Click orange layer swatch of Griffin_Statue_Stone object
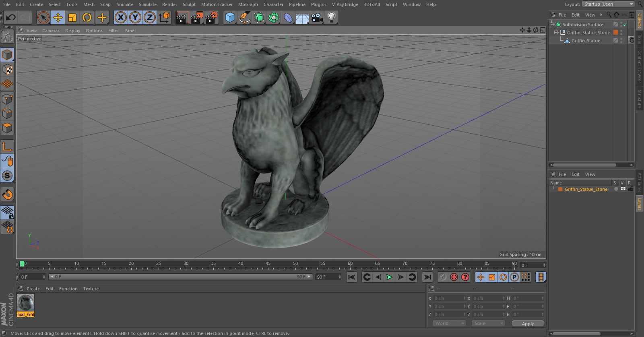Screen dimensions: 644x337 616,32
